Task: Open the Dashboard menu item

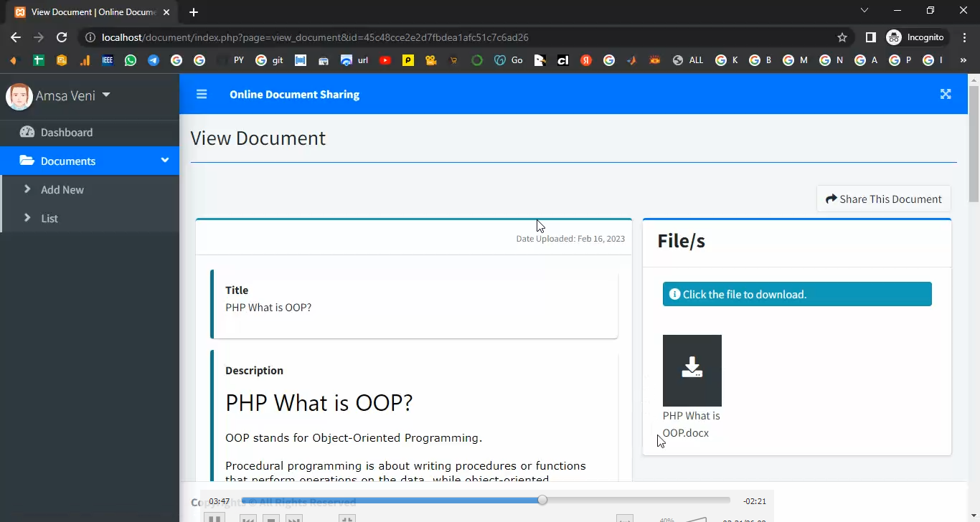Action: point(67,133)
